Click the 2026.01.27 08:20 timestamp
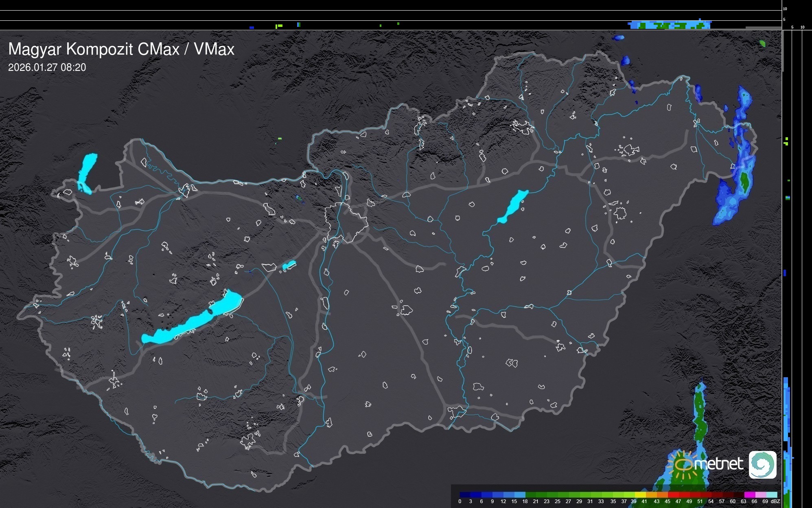The width and height of the screenshot is (812, 508). click(x=47, y=67)
